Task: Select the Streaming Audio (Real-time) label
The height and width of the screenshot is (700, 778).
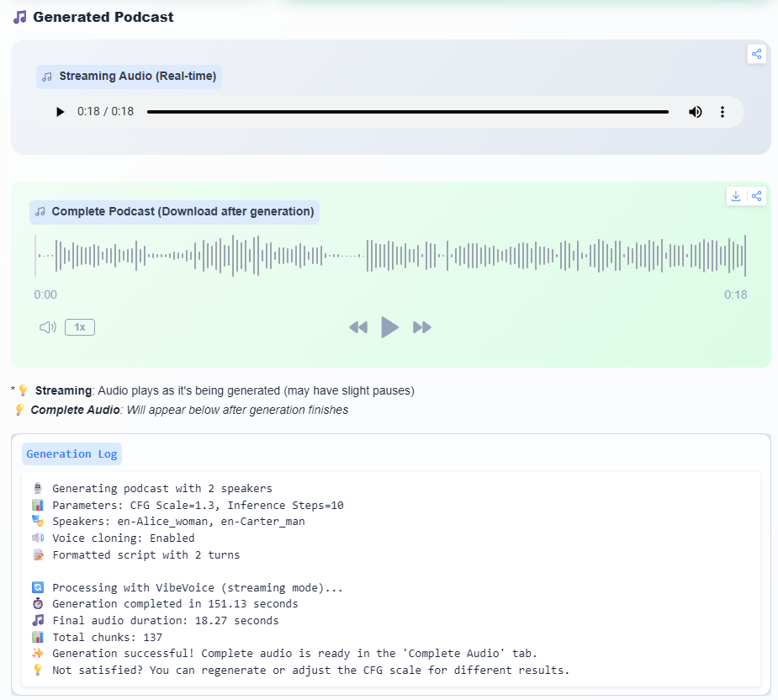Action: (x=130, y=77)
